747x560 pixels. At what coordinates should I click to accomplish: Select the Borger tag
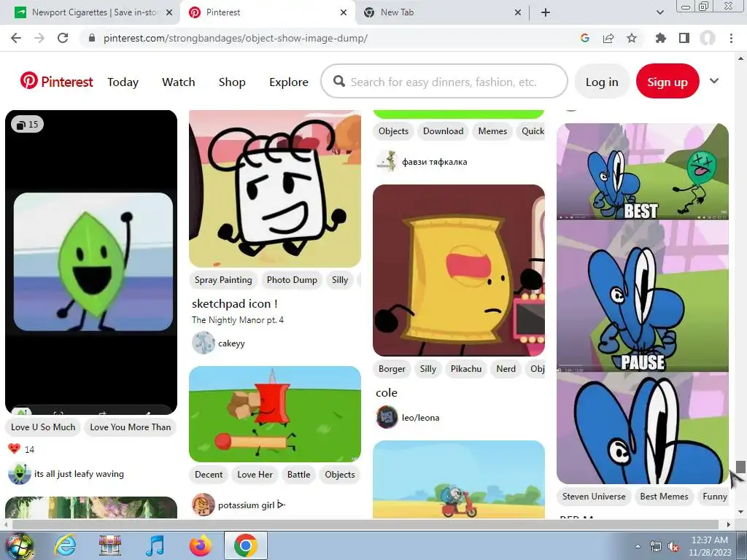392,368
